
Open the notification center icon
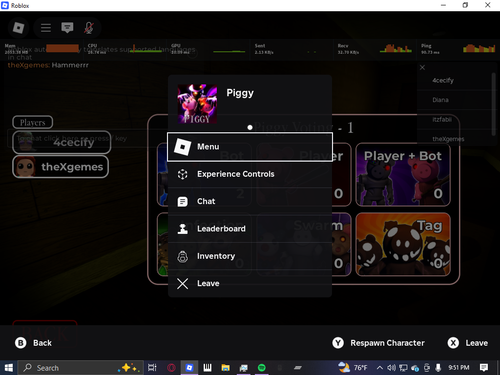click(x=484, y=368)
